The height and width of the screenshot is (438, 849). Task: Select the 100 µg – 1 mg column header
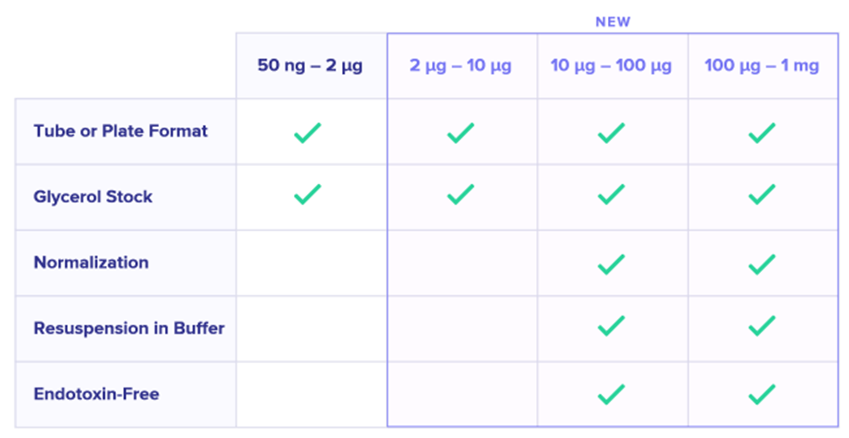tap(762, 66)
